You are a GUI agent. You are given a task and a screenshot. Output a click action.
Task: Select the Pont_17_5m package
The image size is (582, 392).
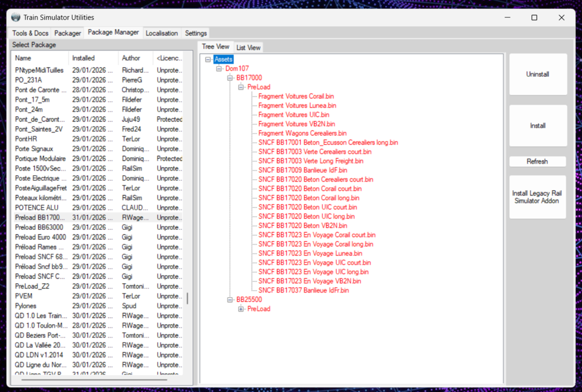pos(98,100)
